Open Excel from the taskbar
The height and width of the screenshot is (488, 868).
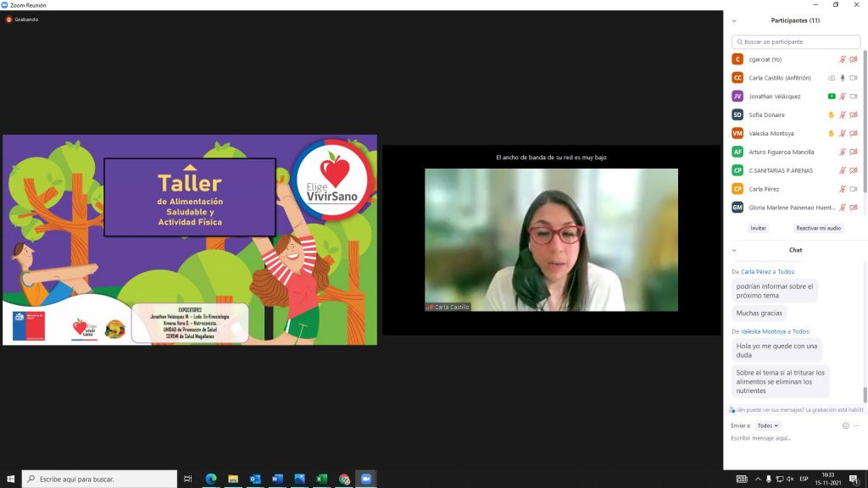point(322,479)
